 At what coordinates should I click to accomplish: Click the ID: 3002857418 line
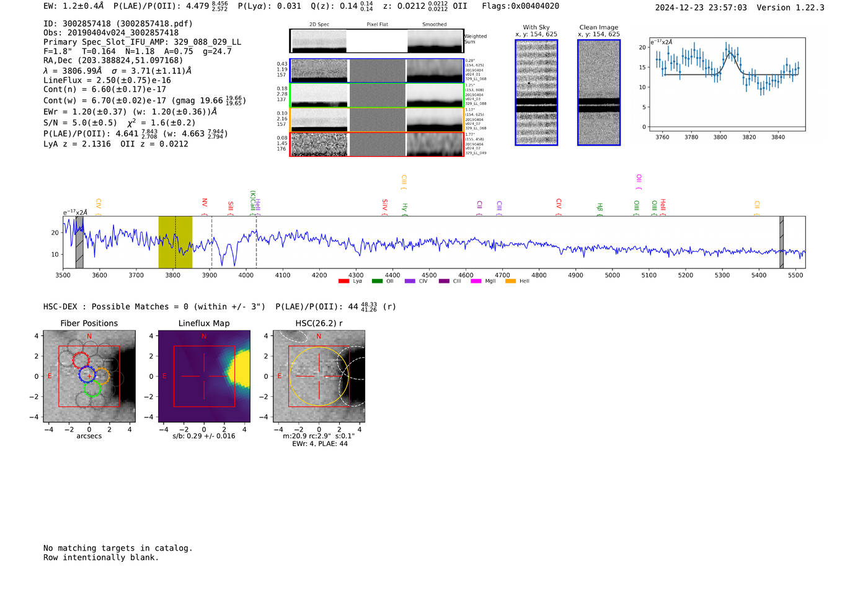pos(118,24)
